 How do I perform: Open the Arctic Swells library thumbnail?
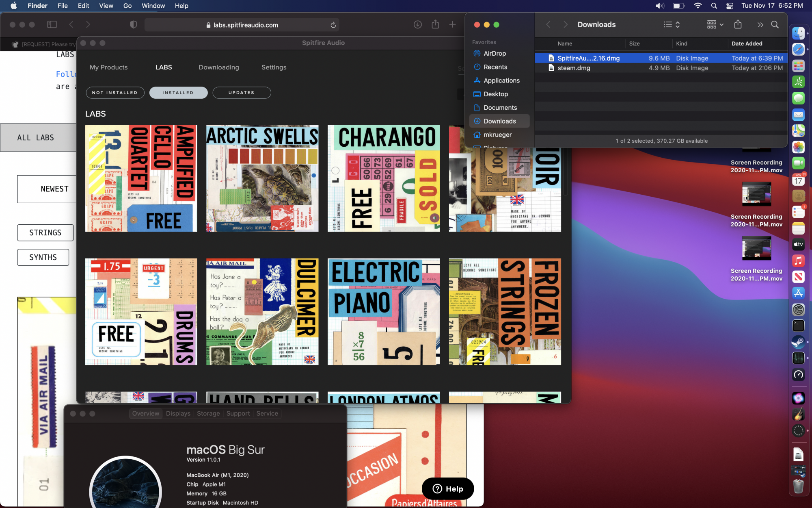coord(262,178)
